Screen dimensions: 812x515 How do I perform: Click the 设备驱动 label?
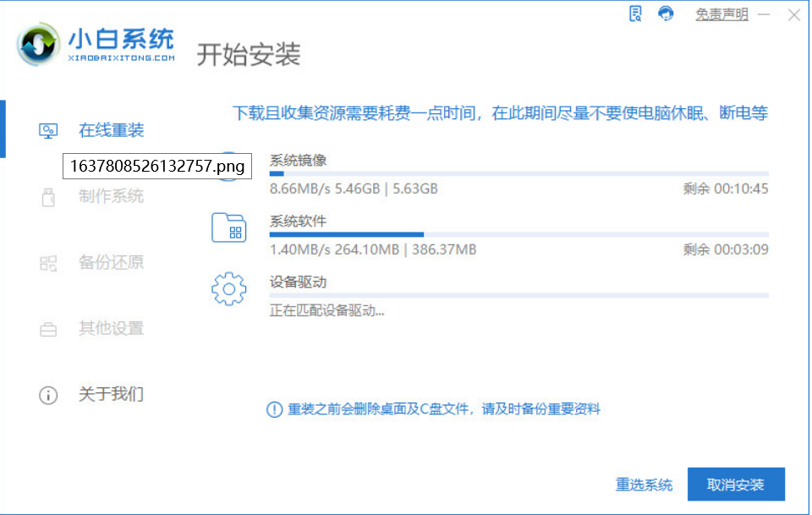[298, 282]
